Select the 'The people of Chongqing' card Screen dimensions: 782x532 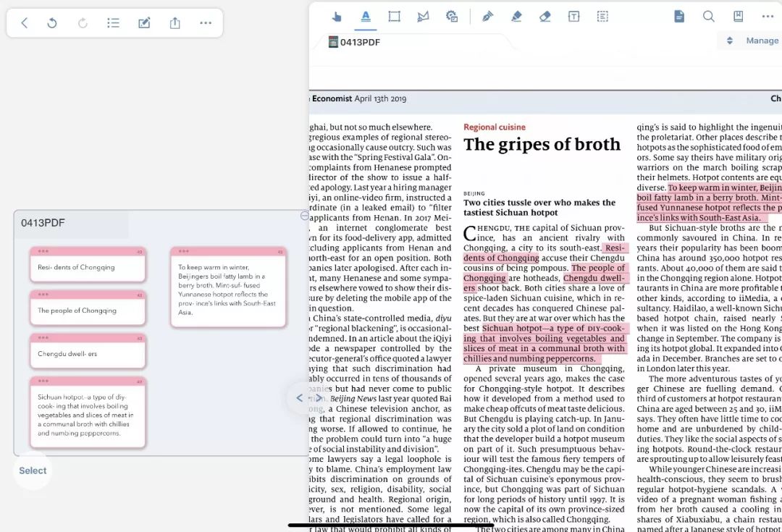pos(88,308)
